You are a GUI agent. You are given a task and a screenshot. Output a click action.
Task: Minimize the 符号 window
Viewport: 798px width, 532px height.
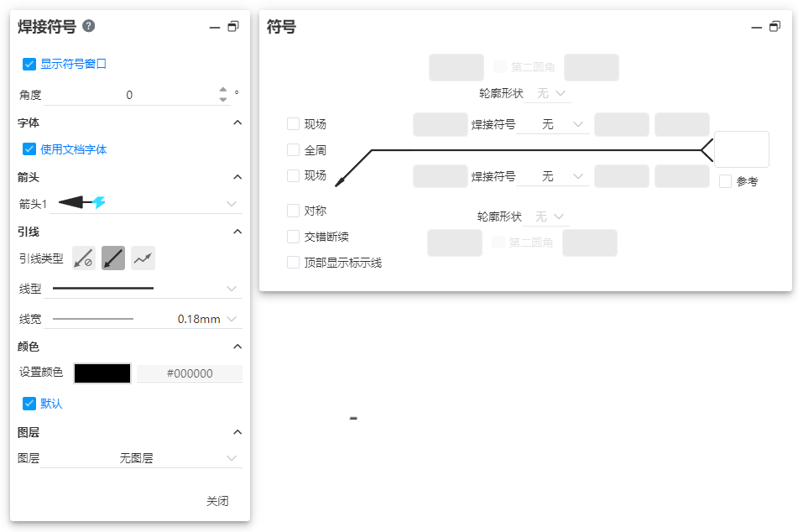(x=755, y=28)
